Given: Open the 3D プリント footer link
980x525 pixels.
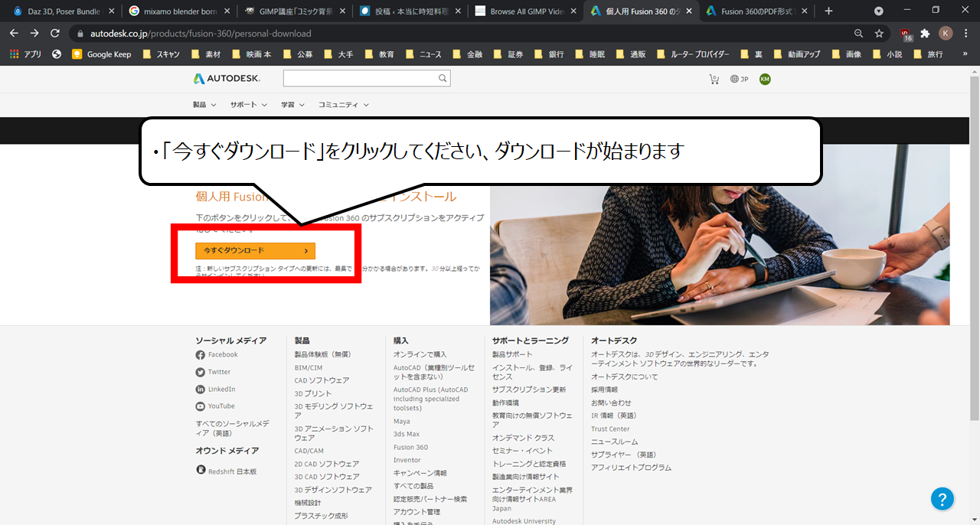Looking at the screenshot, I should 313,394.
